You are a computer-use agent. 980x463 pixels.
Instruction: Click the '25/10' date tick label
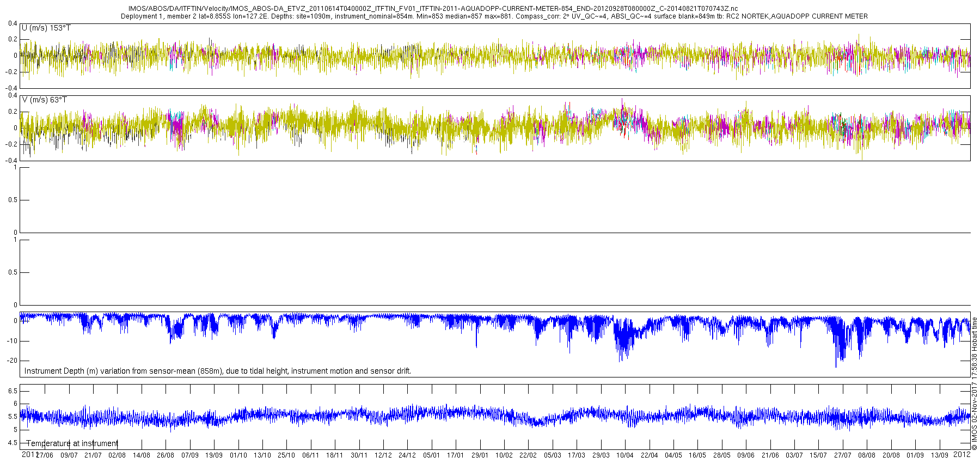point(286,455)
